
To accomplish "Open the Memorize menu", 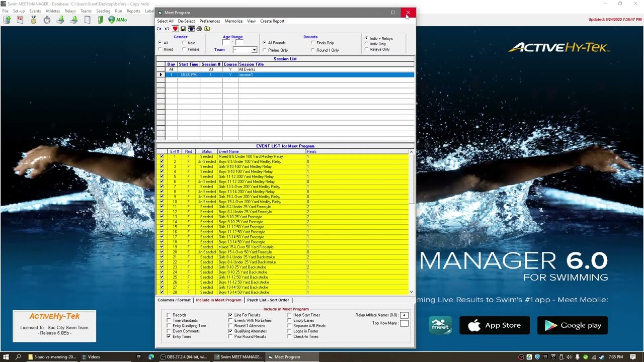I will 233,21.
